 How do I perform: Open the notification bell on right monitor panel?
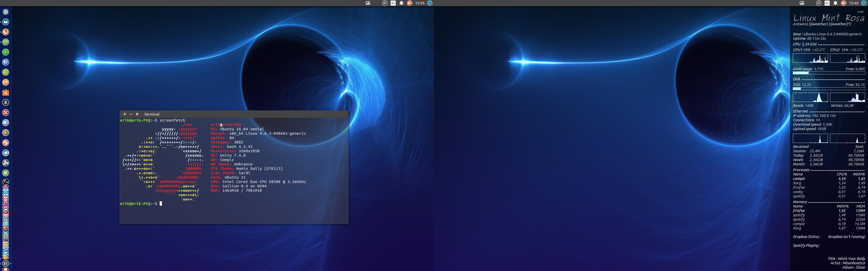835,3
